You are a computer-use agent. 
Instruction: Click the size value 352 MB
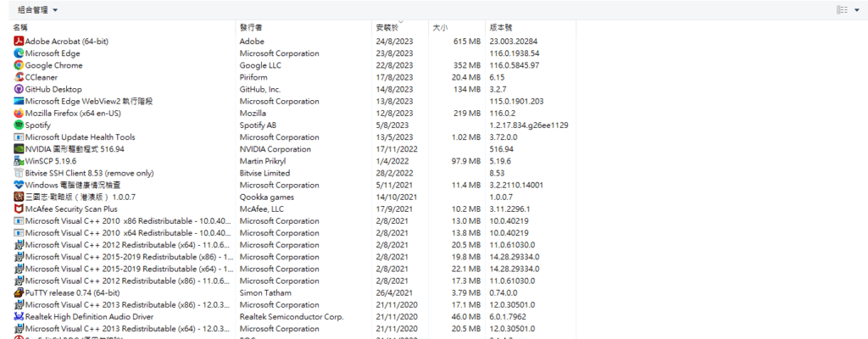(467, 65)
